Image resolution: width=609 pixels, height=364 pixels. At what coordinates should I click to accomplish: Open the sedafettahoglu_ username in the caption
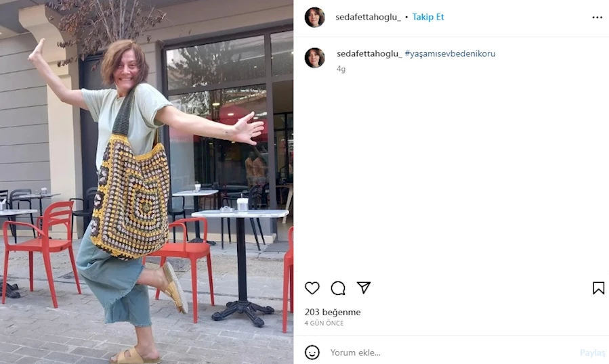tap(369, 53)
